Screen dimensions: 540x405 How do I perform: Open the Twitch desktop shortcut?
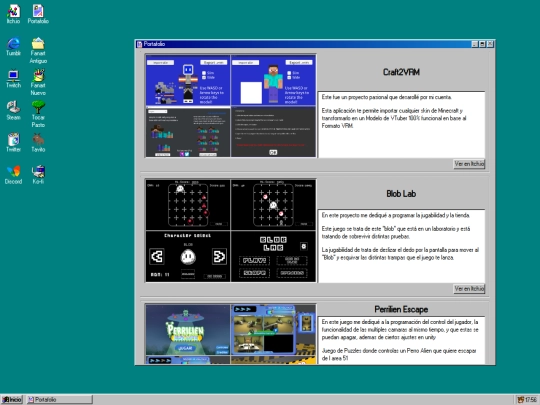(13, 79)
